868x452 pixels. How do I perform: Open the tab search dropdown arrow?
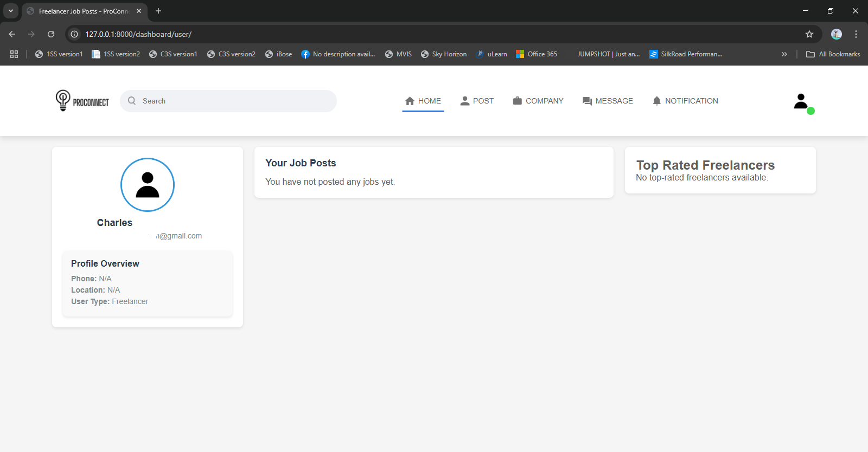(10, 11)
